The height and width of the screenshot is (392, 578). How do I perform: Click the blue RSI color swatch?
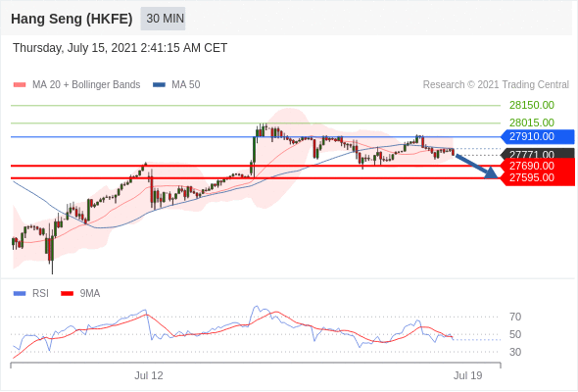pos(20,294)
